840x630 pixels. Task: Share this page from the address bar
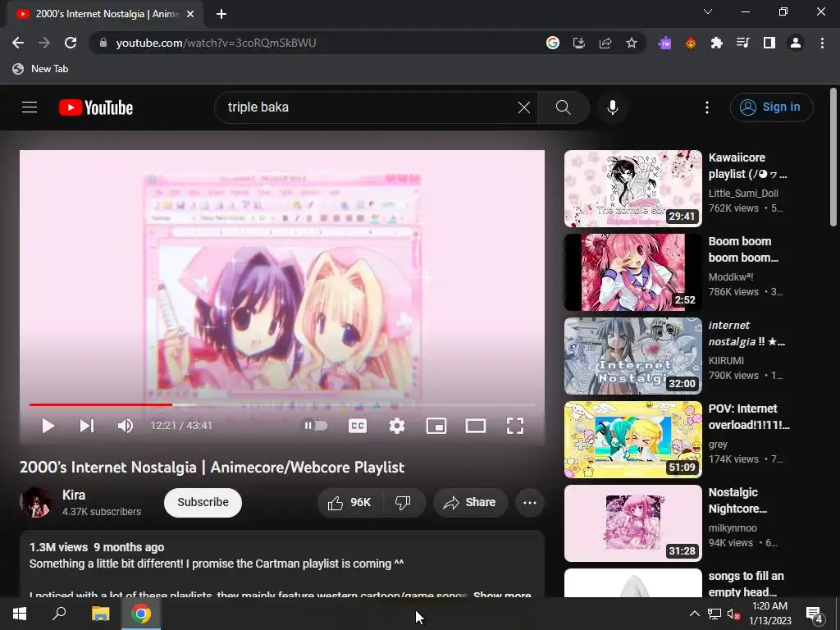click(605, 43)
